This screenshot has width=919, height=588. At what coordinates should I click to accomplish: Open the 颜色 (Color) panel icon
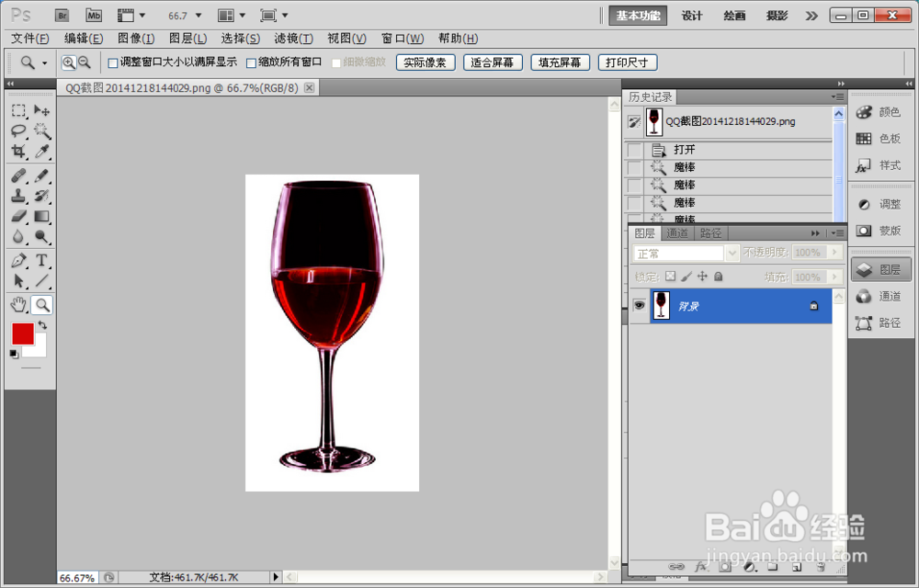point(864,112)
